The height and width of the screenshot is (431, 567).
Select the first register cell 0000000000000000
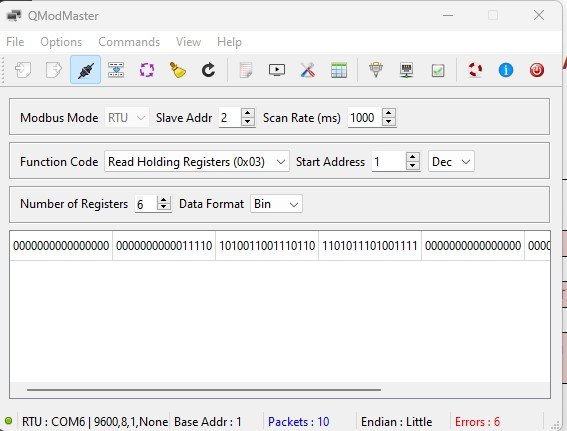point(61,246)
